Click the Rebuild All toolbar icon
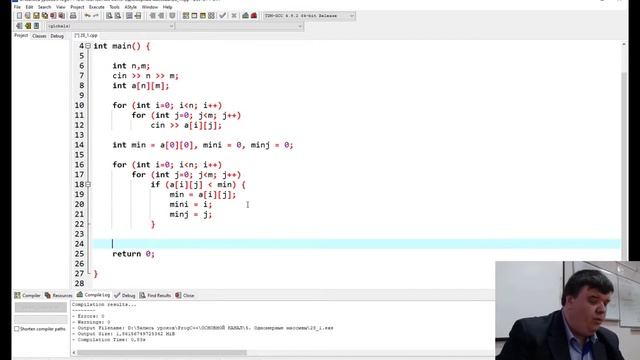 pos(211,16)
